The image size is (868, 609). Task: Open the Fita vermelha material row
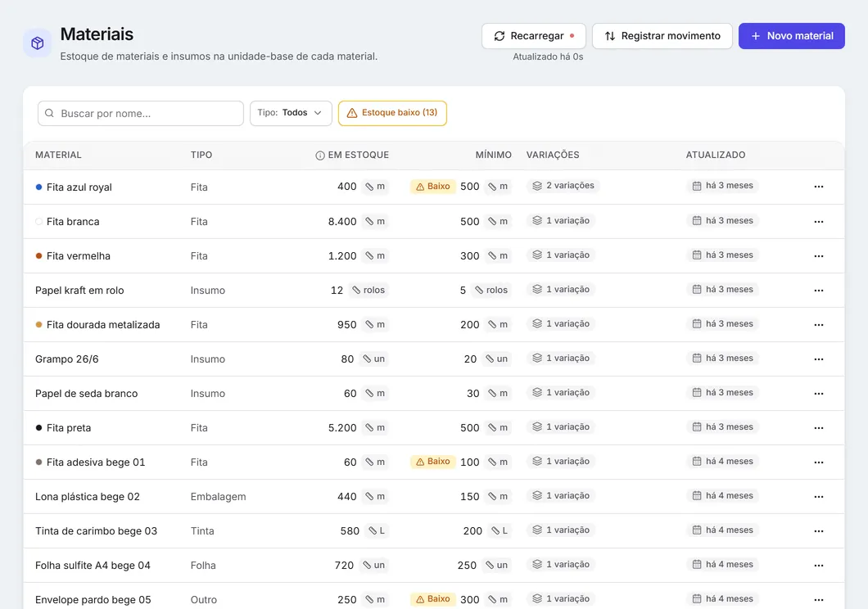click(434, 256)
